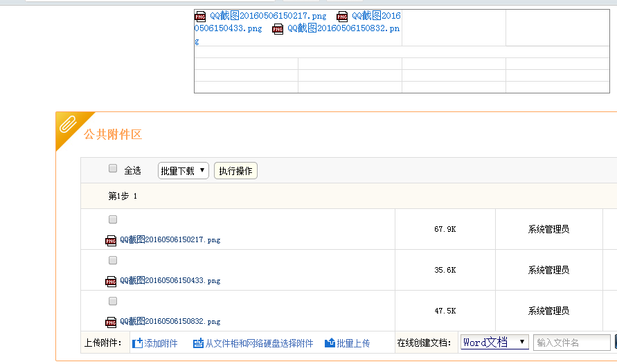Click the 添加附件 add attachment icon
Image resolution: width=617 pixels, height=364 pixels.
[x=137, y=343]
